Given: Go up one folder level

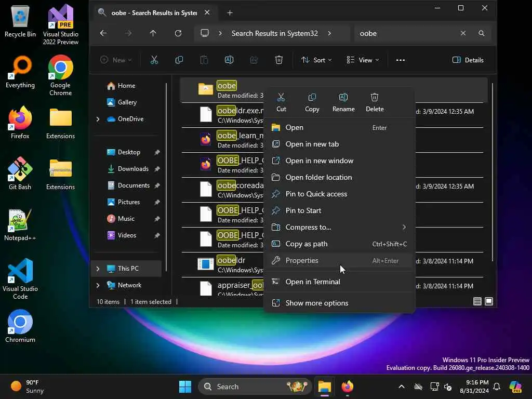Looking at the screenshot, I should [x=153, y=33].
